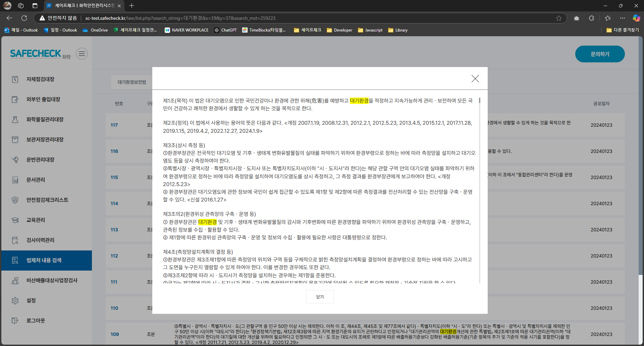Open 교육관리 graduation cap icon

pos(15,220)
